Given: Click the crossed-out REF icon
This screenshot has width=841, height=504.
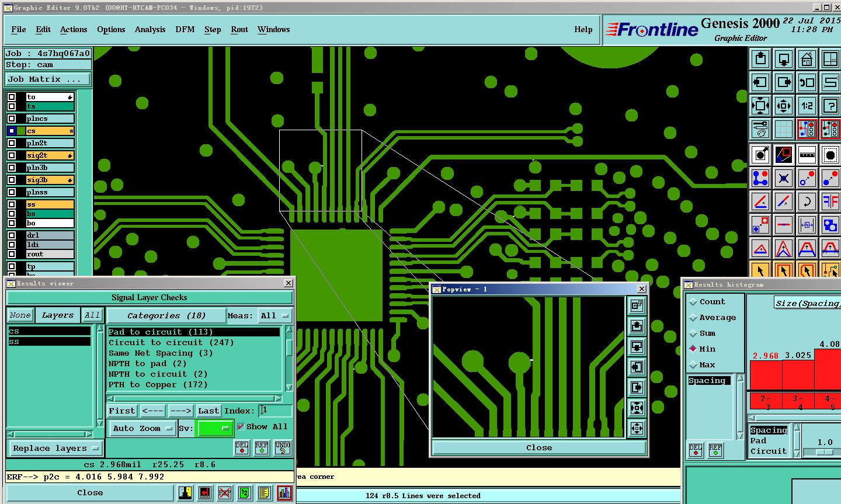Looking at the screenshot, I should click(225, 493).
